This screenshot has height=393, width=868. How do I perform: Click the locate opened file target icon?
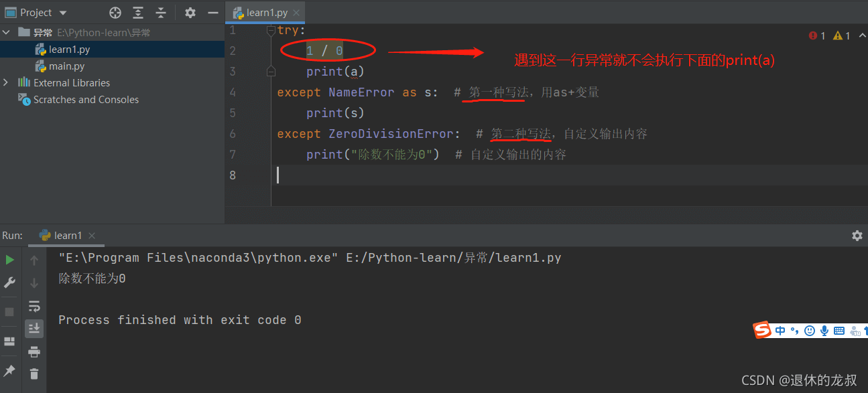(x=115, y=13)
